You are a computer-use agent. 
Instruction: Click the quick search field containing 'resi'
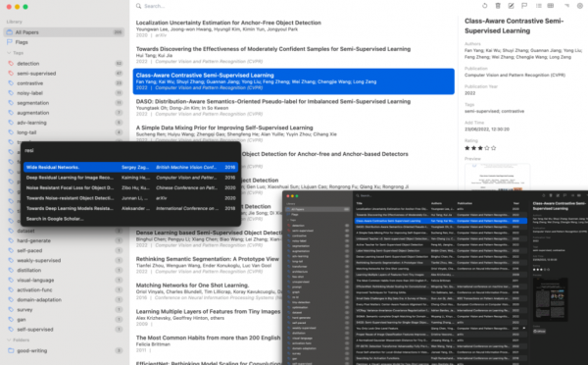[130, 150]
